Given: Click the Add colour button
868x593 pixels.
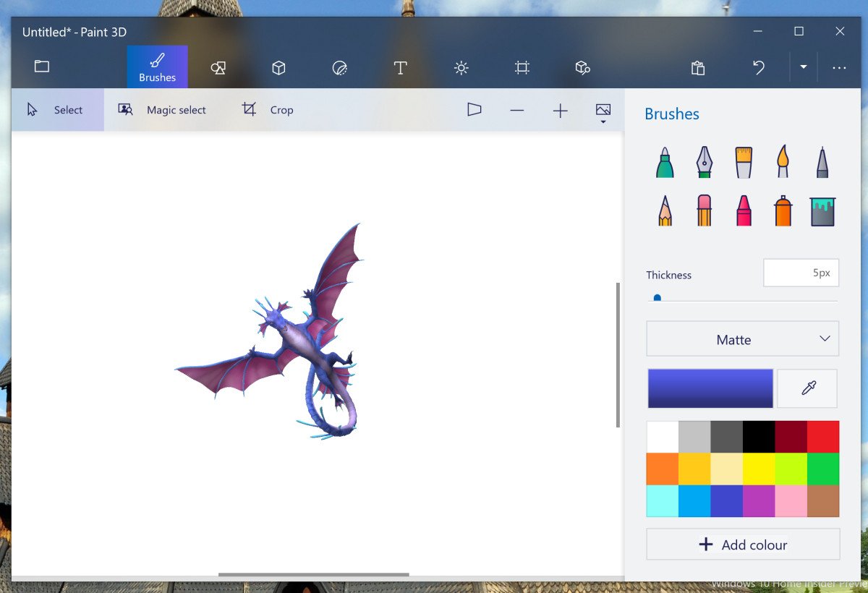Looking at the screenshot, I should click(x=742, y=545).
